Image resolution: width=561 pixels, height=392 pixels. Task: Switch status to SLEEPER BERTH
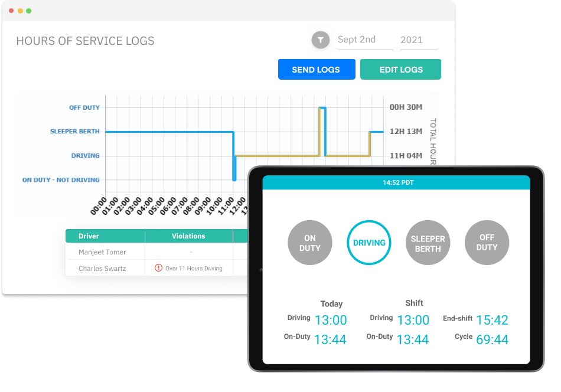pos(428,243)
